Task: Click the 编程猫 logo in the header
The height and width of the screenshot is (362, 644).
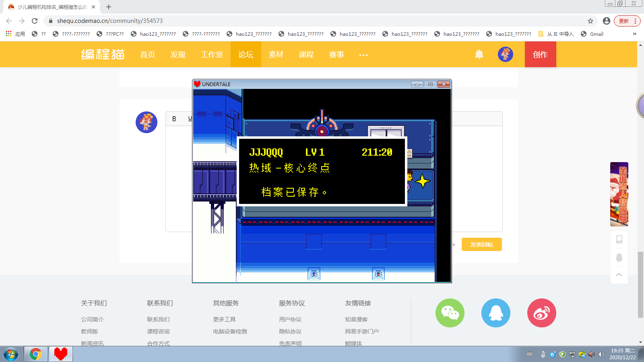Action: click(x=103, y=54)
